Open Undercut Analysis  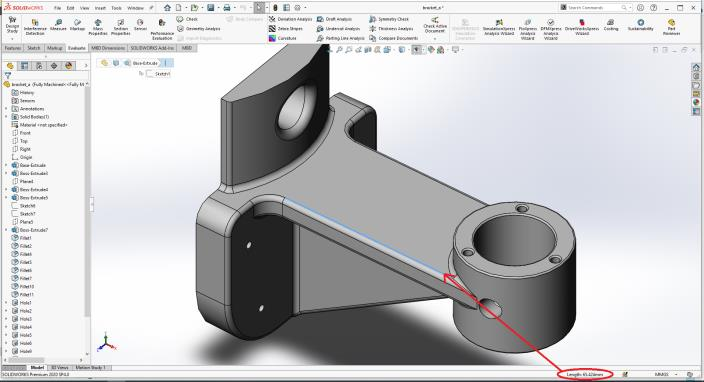tap(338, 28)
